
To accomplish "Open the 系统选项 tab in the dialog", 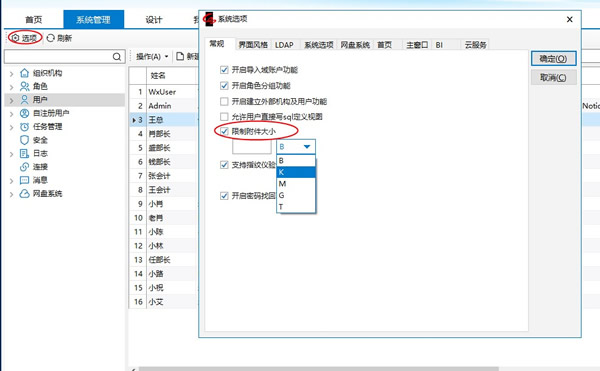I will (319, 45).
